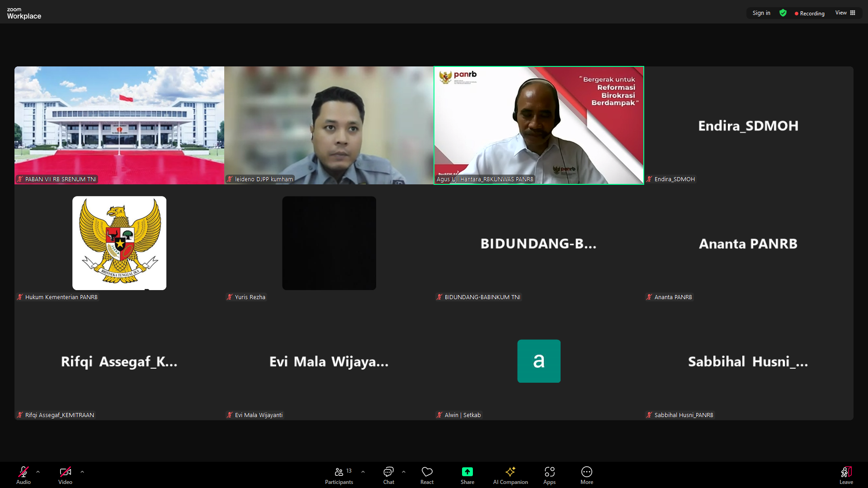Image resolution: width=868 pixels, height=488 pixels.
Task: Click muted mic icon by Alwin | Setkab
Action: [439, 415]
